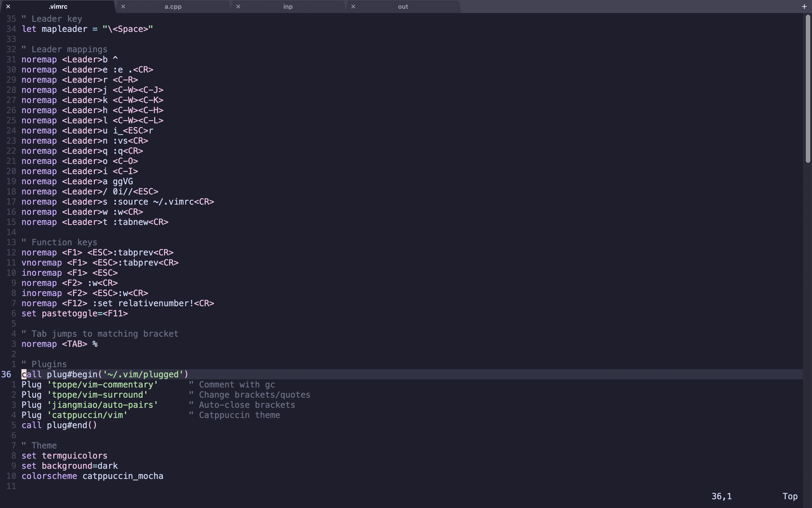Click the Plug 'catppuccin/vim' string
This screenshot has height=508, width=812.
click(x=87, y=415)
